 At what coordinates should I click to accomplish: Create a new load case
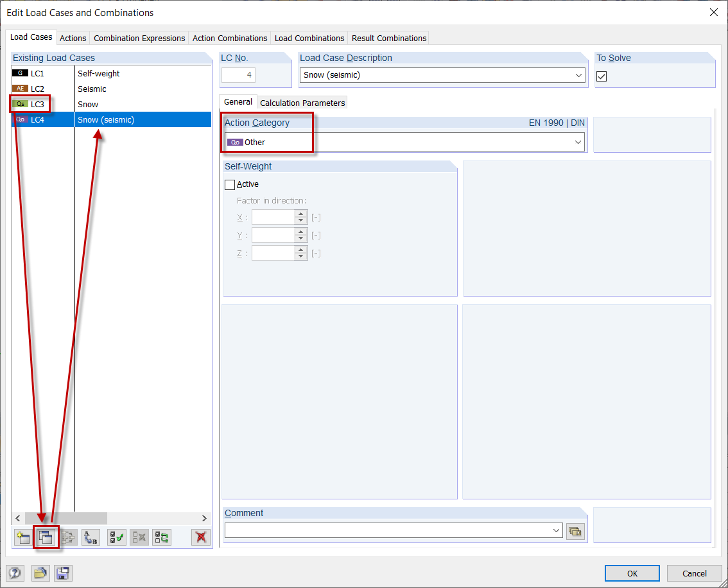pos(22,537)
